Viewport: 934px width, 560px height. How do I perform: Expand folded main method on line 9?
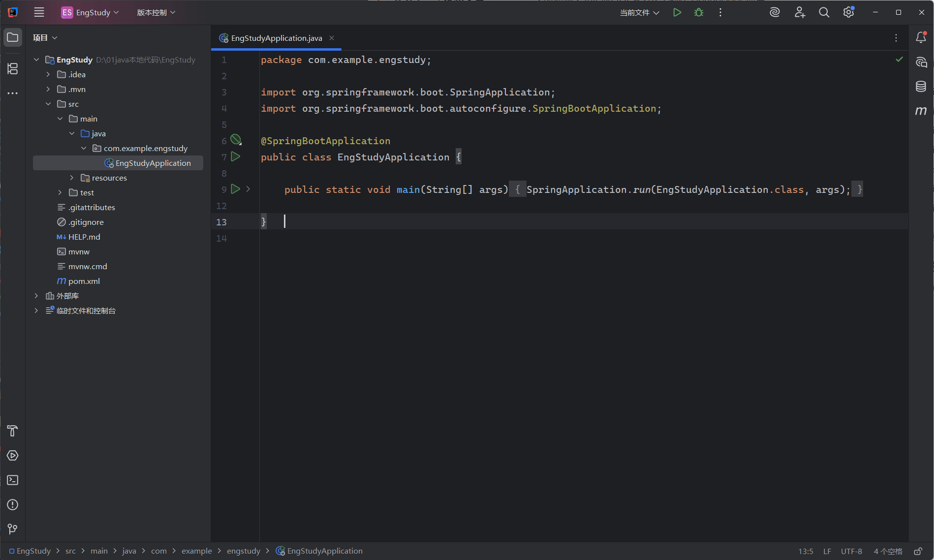pos(248,189)
